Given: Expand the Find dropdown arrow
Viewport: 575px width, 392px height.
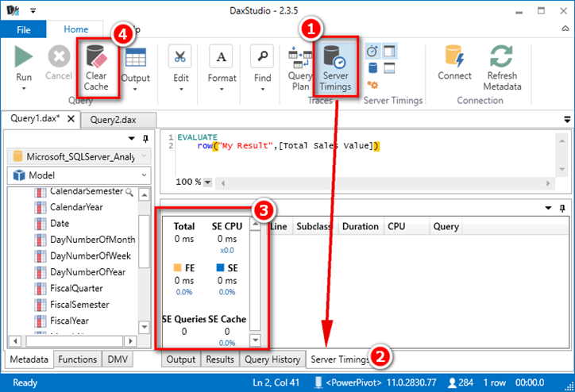Looking at the screenshot, I should (263, 89).
